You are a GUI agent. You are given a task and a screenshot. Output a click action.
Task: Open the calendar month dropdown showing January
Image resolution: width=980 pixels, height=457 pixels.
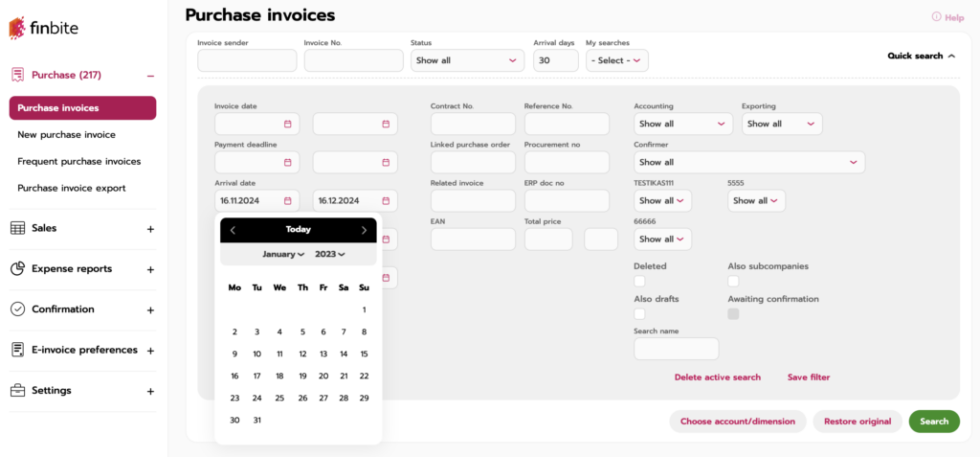coord(283,255)
